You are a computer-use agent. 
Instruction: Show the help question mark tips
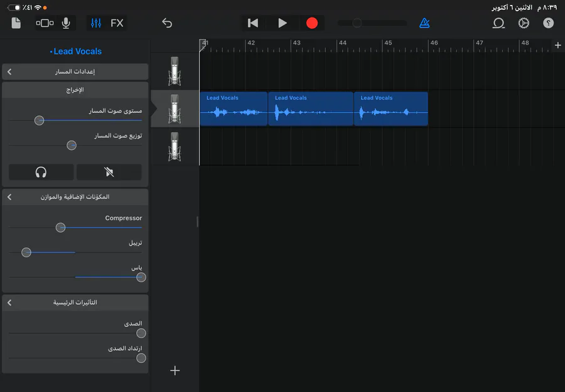pyautogui.click(x=548, y=23)
